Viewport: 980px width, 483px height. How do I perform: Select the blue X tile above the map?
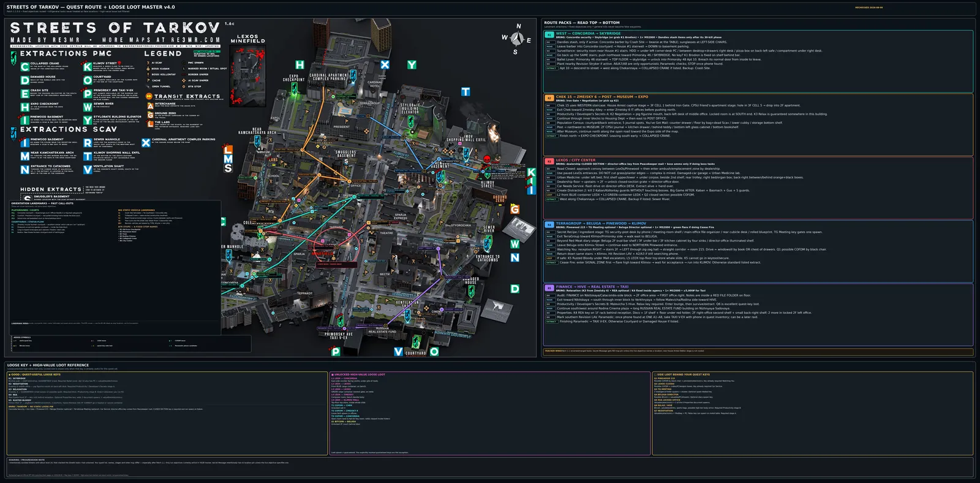[385, 64]
